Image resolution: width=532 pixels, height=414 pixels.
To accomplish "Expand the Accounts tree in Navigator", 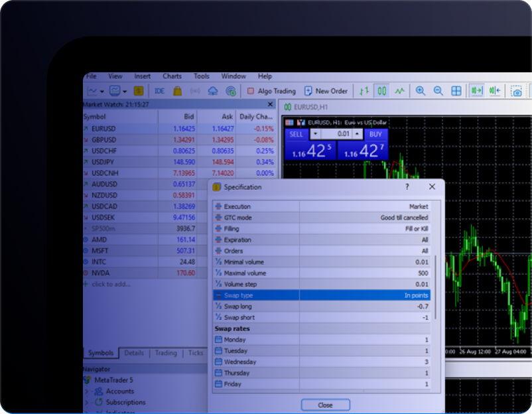I will (87, 391).
